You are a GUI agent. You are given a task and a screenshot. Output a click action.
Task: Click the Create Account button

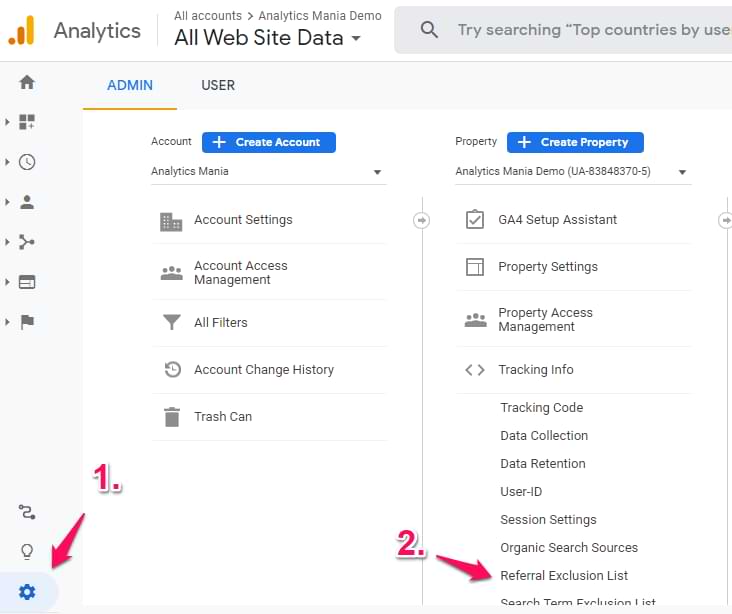coord(268,142)
